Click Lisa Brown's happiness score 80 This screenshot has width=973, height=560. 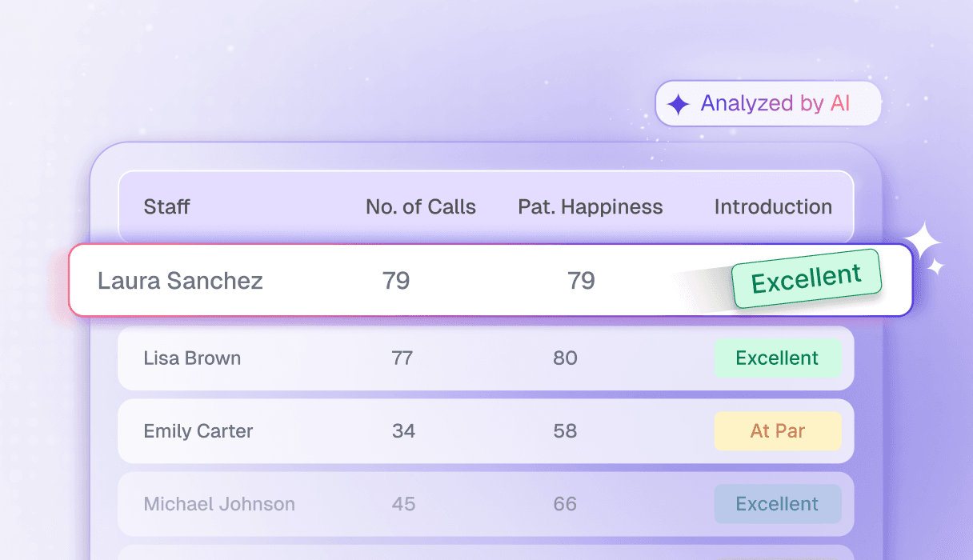click(565, 358)
